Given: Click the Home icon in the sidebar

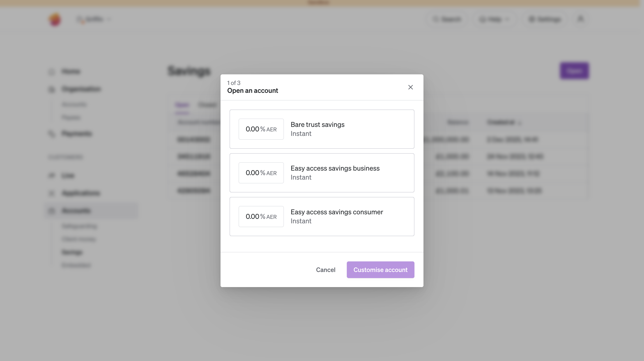Looking at the screenshot, I should coord(52,71).
